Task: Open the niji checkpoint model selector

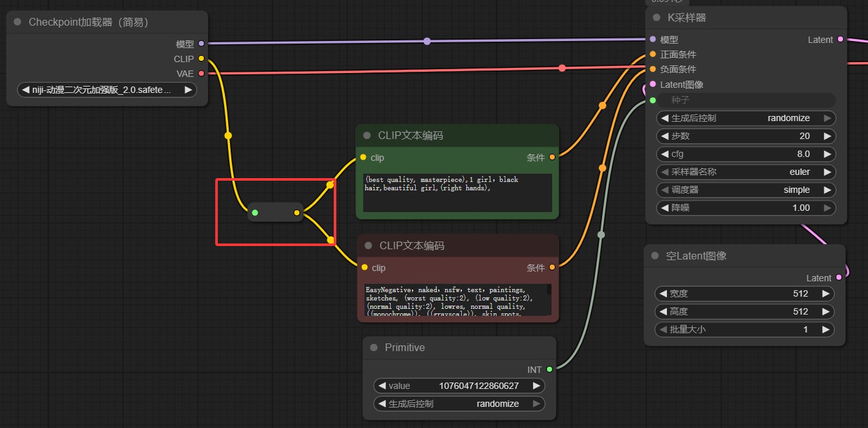Action: coord(106,90)
